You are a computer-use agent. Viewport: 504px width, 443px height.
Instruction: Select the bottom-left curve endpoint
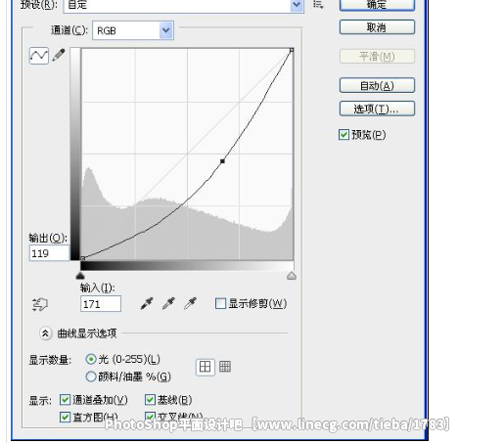82,258
